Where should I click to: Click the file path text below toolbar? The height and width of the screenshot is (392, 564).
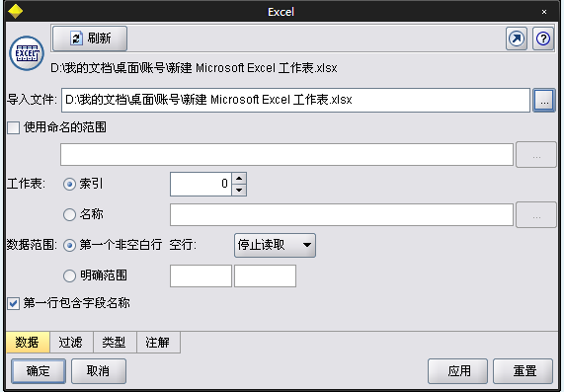pyautogui.click(x=194, y=67)
